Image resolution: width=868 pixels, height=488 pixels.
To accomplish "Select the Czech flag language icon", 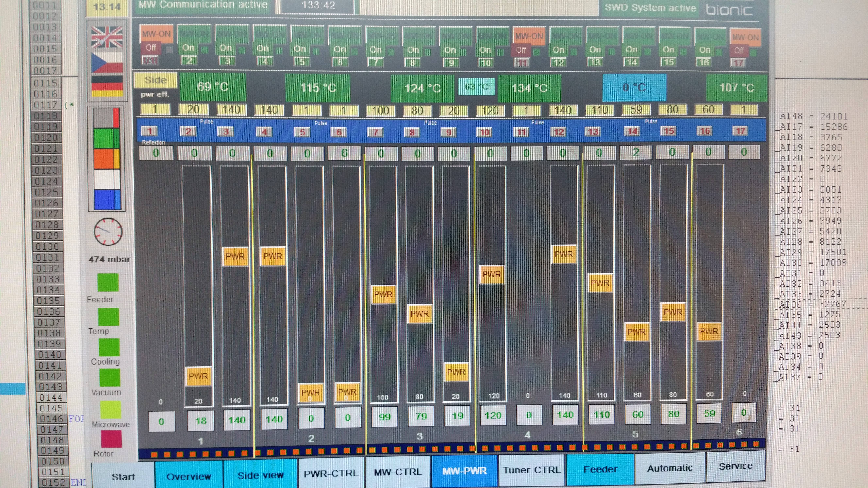I will click(107, 62).
